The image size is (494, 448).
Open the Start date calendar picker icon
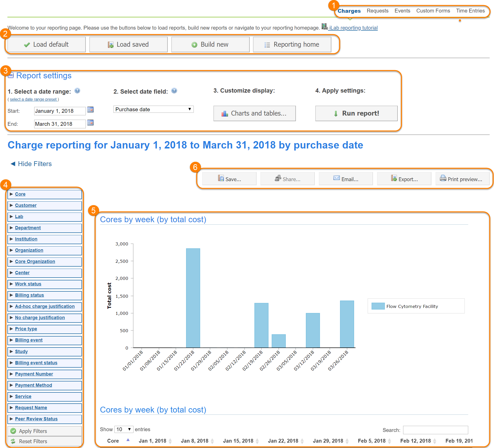pyautogui.click(x=90, y=110)
